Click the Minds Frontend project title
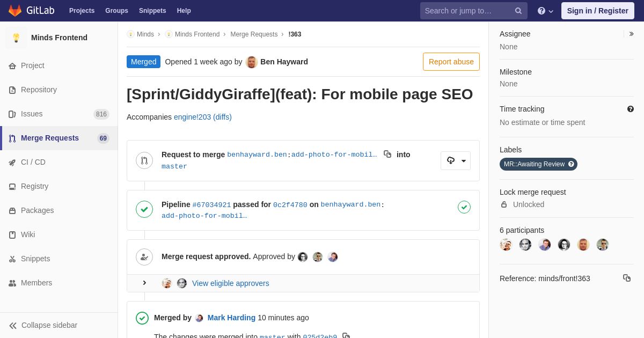644x338 pixels. (x=59, y=38)
